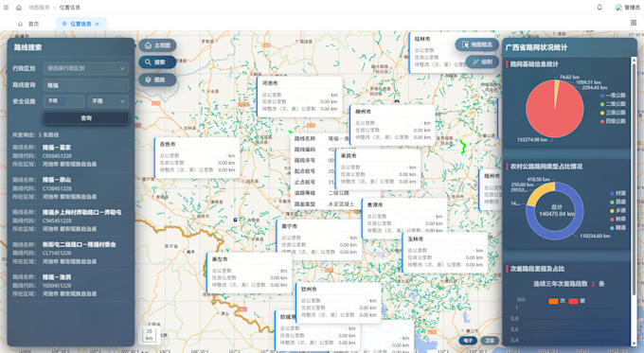Screen dimensions: 644x353
Task: Open the 行政区划 dropdown
Action: (86, 68)
